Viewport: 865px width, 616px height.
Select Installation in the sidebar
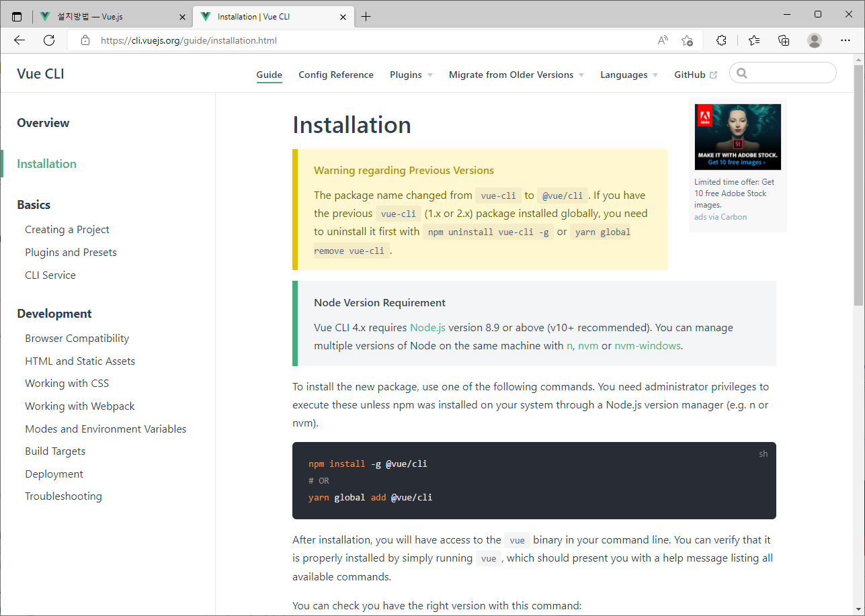point(46,163)
